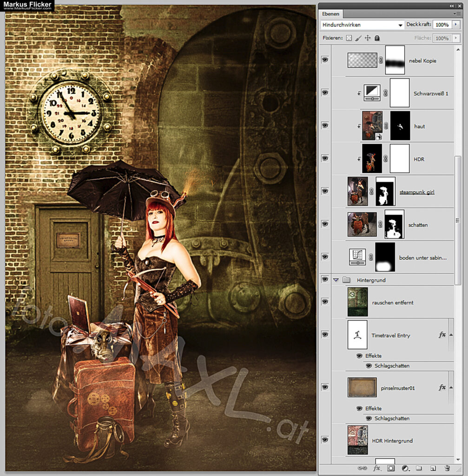This screenshot has height=476, width=468.
Task: Add a layer mask from the panel bottom
Action: (x=389, y=468)
